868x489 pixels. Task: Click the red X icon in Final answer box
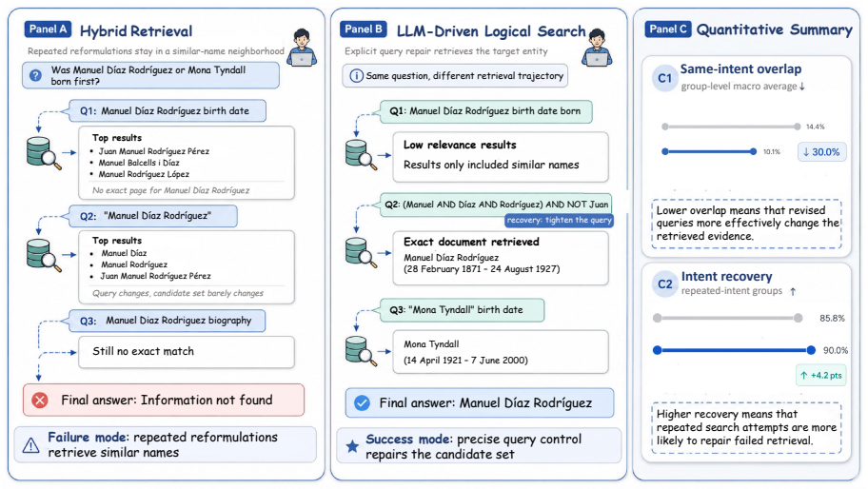pyautogui.click(x=40, y=400)
